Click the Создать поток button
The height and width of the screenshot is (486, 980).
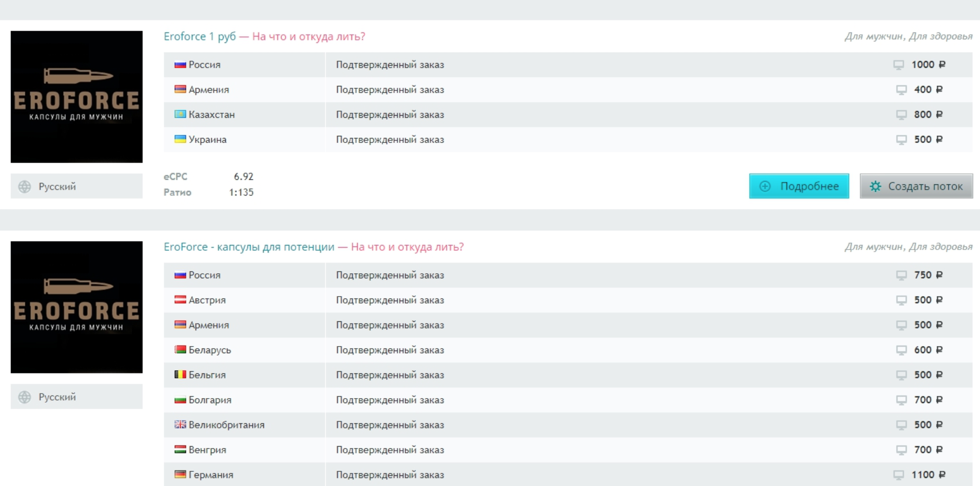(x=916, y=186)
